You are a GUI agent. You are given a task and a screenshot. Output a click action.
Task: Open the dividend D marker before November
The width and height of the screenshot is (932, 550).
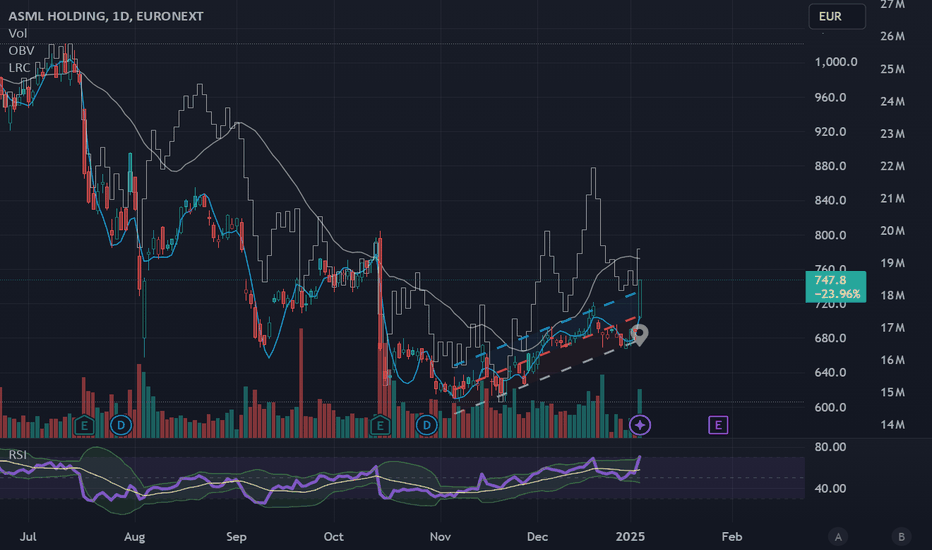427,425
